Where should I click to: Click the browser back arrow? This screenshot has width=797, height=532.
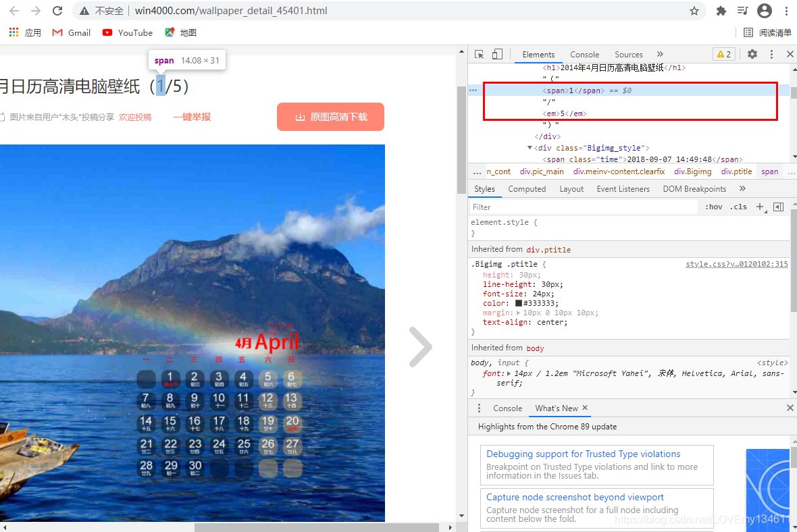coord(14,11)
